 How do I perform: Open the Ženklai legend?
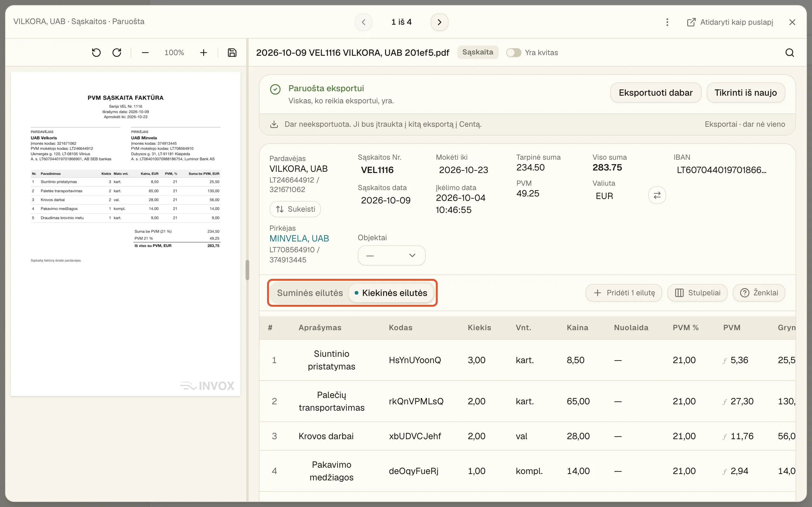[x=759, y=293]
